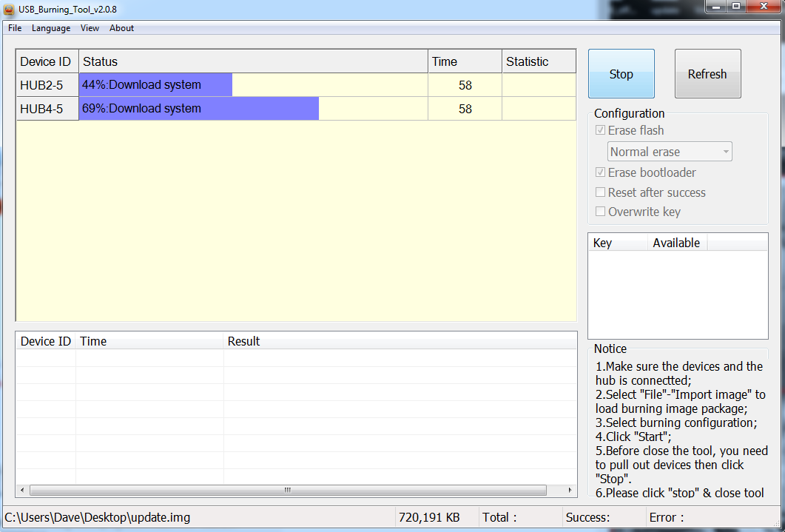Toggle the Erase flash checkbox

pos(601,131)
